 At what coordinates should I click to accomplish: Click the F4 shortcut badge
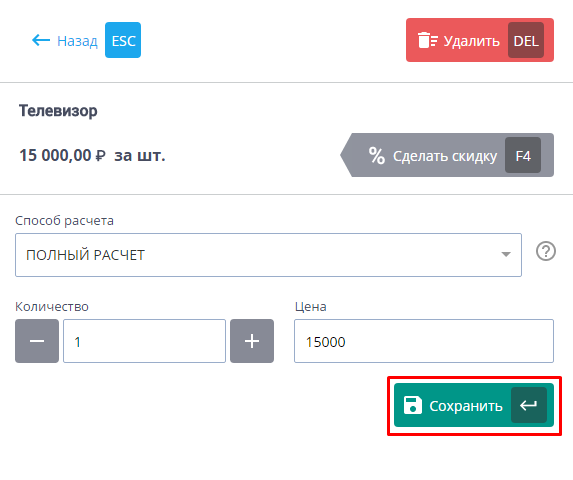pos(523,155)
